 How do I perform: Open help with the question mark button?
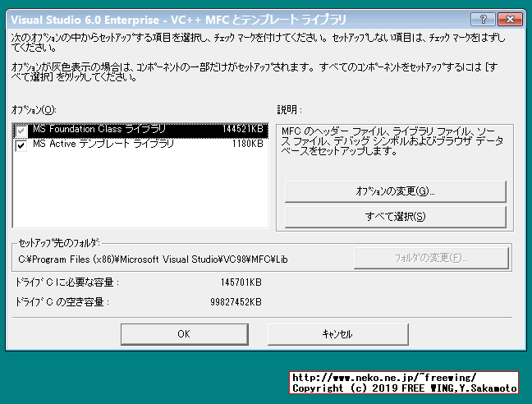[x=483, y=20]
